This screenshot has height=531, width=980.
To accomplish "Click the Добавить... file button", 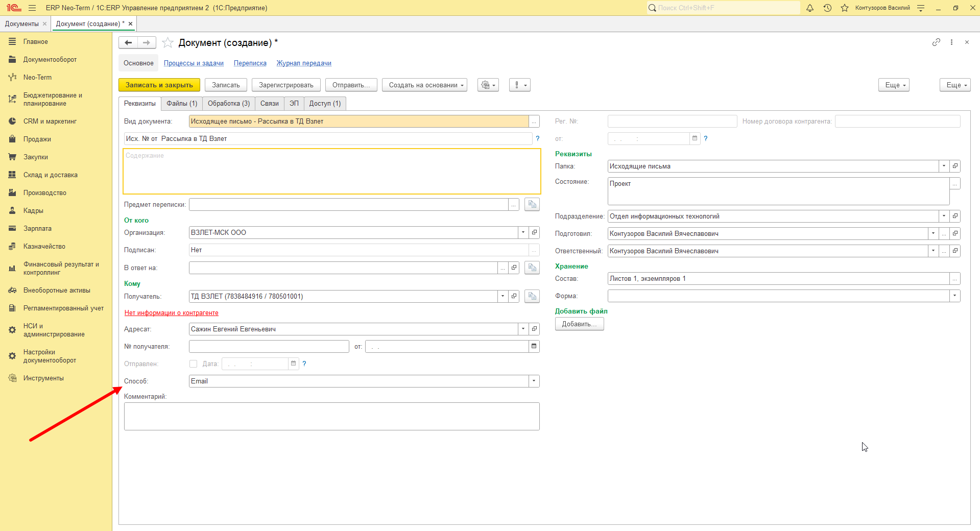I will coord(579,324).
